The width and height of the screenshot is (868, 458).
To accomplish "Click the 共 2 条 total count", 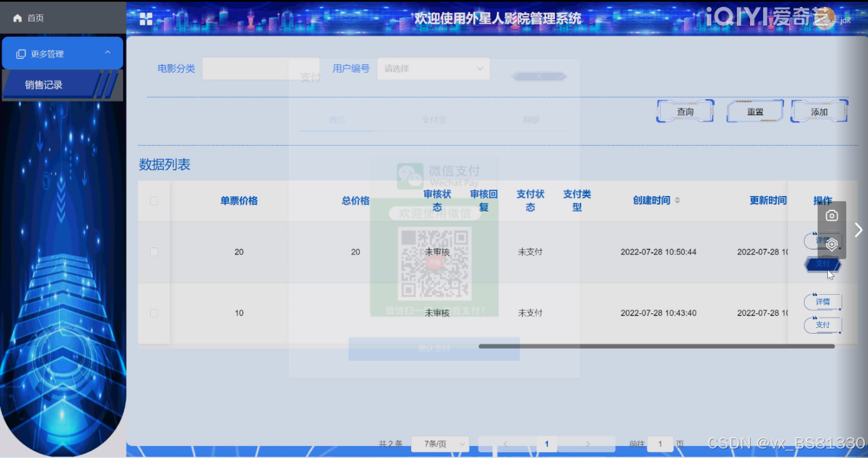I will [390, 444].
